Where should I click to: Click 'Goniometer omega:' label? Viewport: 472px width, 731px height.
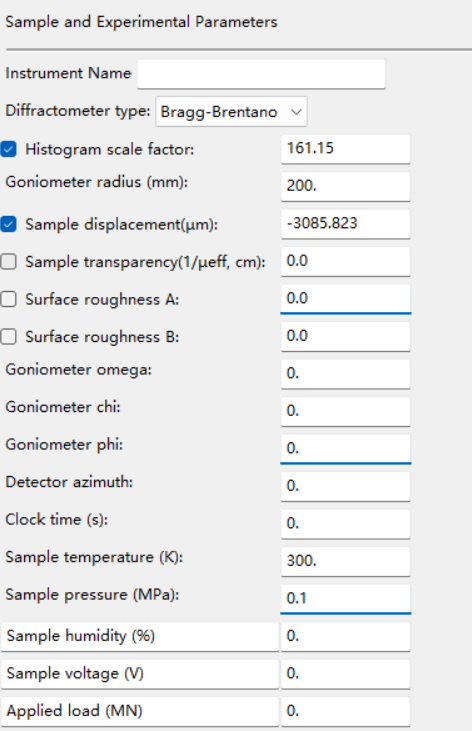coord(78,370)
